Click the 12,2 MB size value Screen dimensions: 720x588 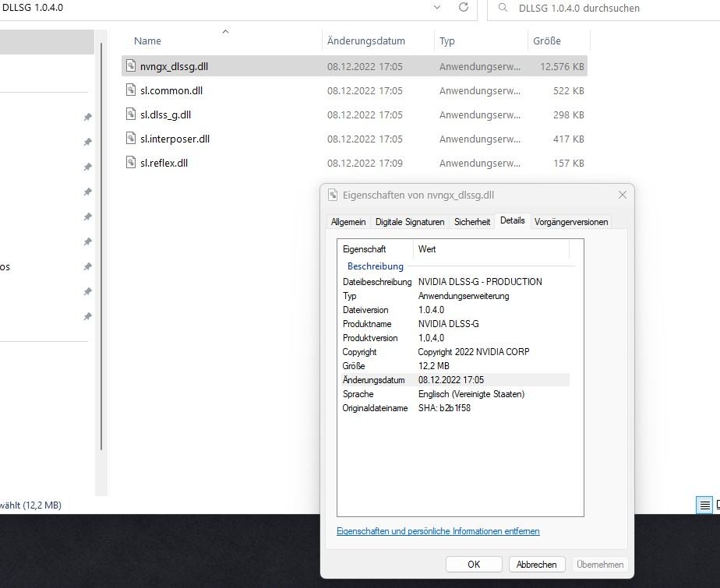pyautogui.click(x=433, y=366)
